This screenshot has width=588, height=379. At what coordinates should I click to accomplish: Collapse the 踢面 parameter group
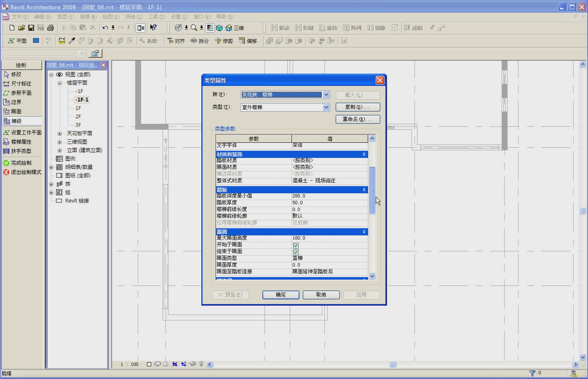[x=364, y=232]
